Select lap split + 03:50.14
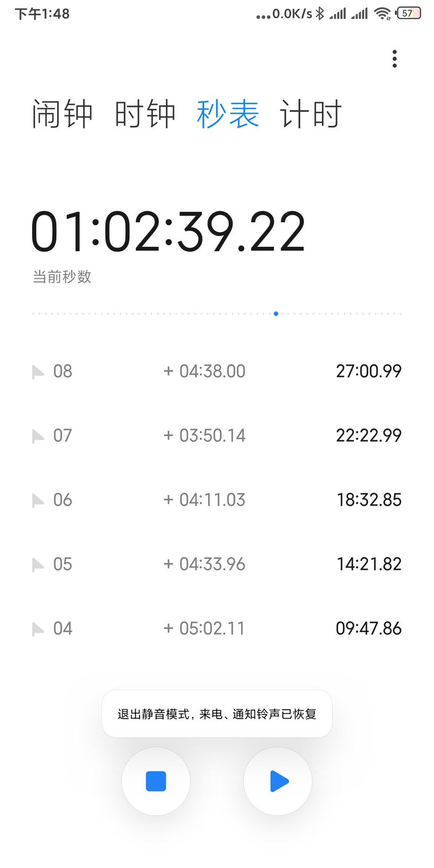The height and width of the screenshot is (868, 434). point(204,436)
